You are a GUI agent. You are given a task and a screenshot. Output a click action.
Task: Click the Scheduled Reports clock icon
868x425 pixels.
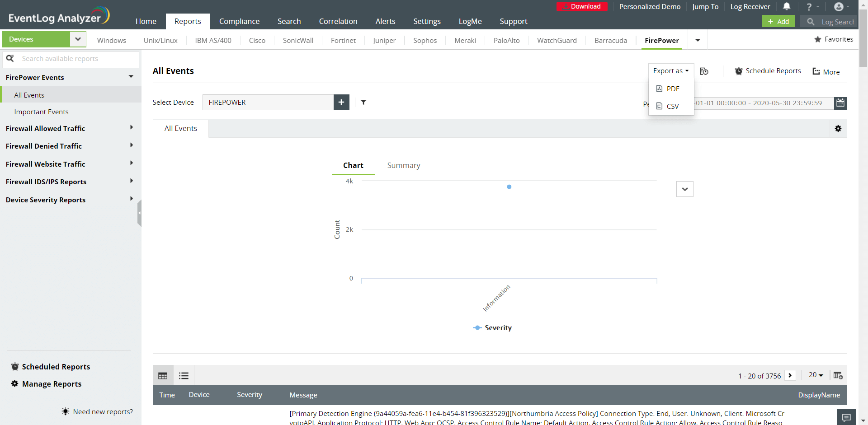coord(15,366)
